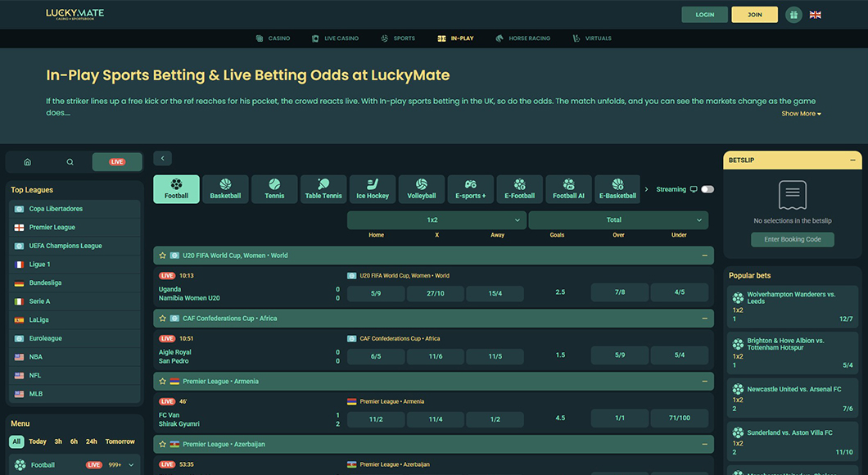Open the 1x2 market dropdown

436,219
